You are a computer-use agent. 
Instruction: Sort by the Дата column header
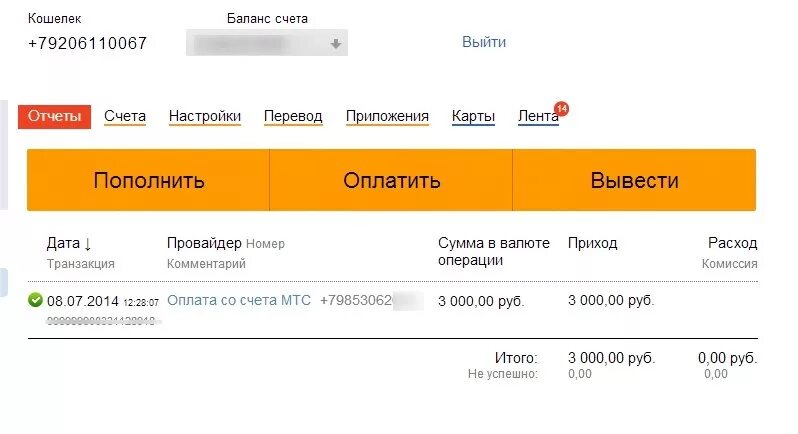(x=64, y=243)
